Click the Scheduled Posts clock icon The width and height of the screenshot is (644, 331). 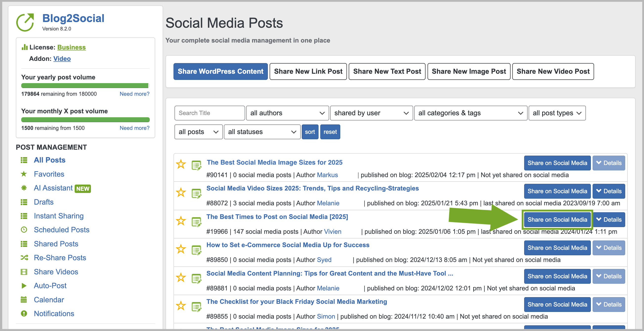click(x=24, y=230)
